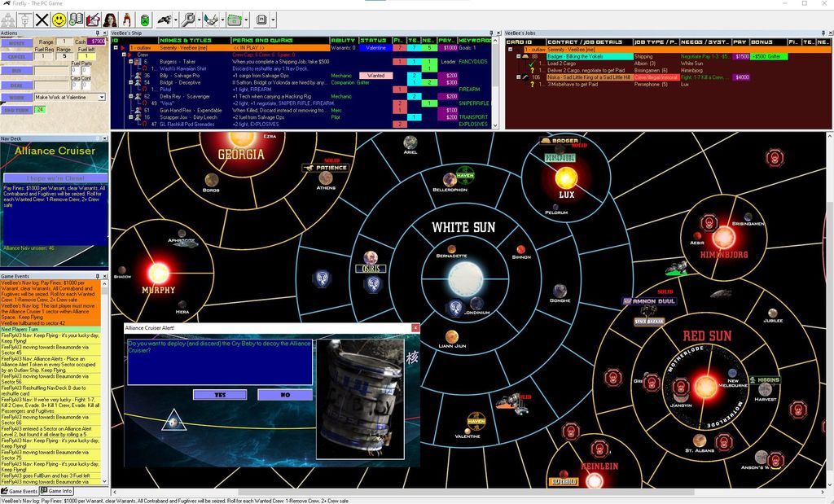Click the green canned goods toolbar icon
The image size is (834, 504).
pyautogui.click(x=143, y=19)
